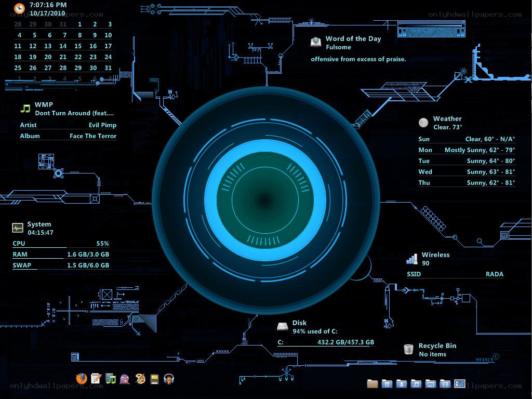This screenshot has width=532, height=399.
Task: Open the Videos folder with filmstrip
Action: (445, 384)
